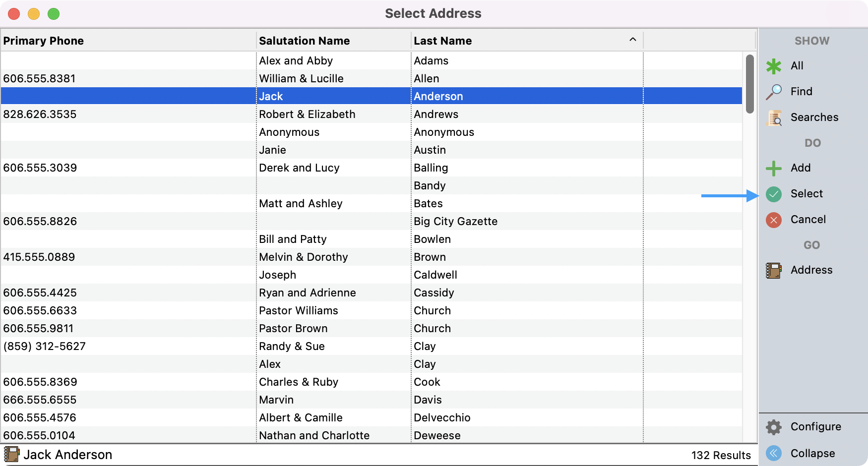
Task: Open Configure with the gear icon
Action: tap(774, 427)
